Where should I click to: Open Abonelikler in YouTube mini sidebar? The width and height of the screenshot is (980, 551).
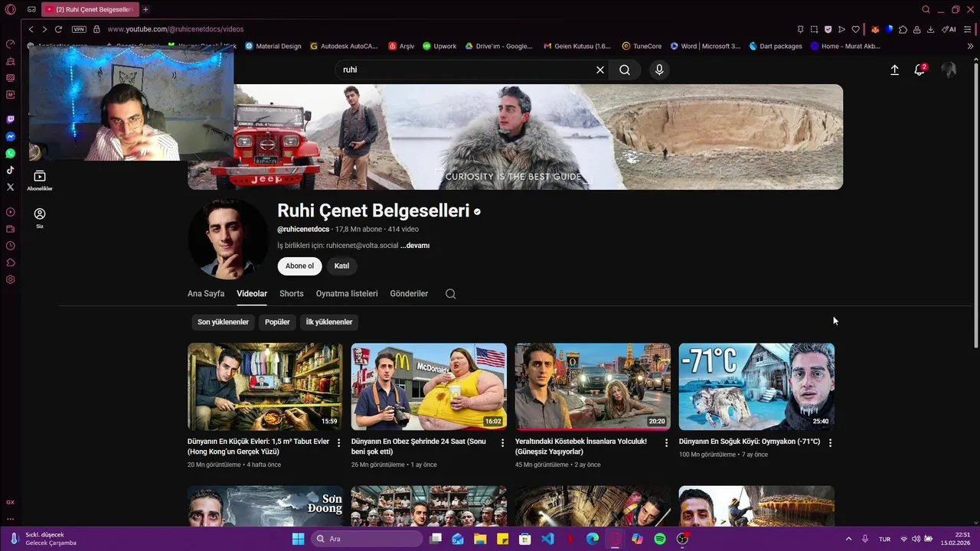[40, 181]
